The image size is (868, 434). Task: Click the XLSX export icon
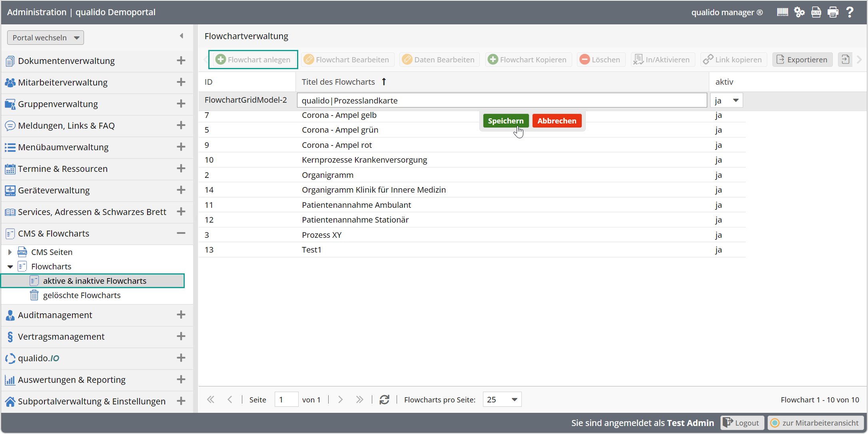[816, 12]
